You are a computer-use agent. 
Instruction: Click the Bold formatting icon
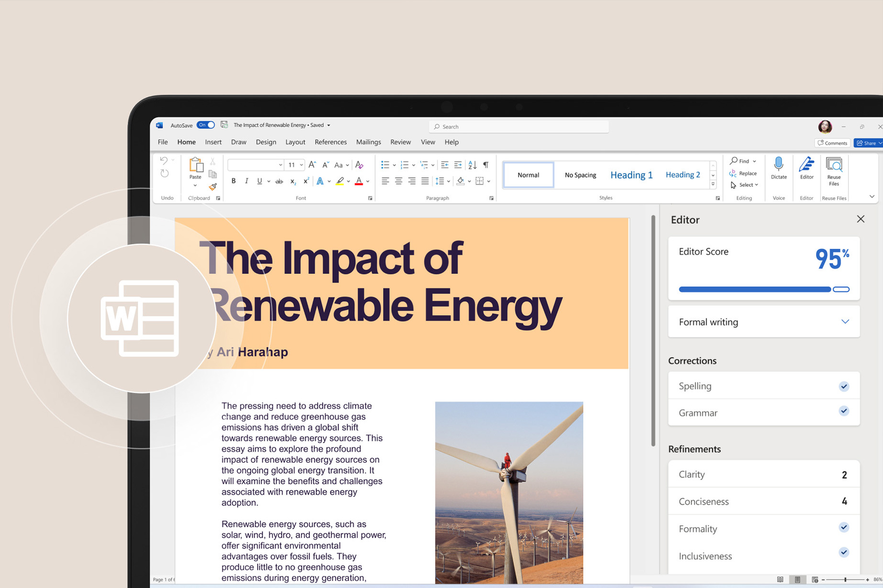(x=233, y=181)
